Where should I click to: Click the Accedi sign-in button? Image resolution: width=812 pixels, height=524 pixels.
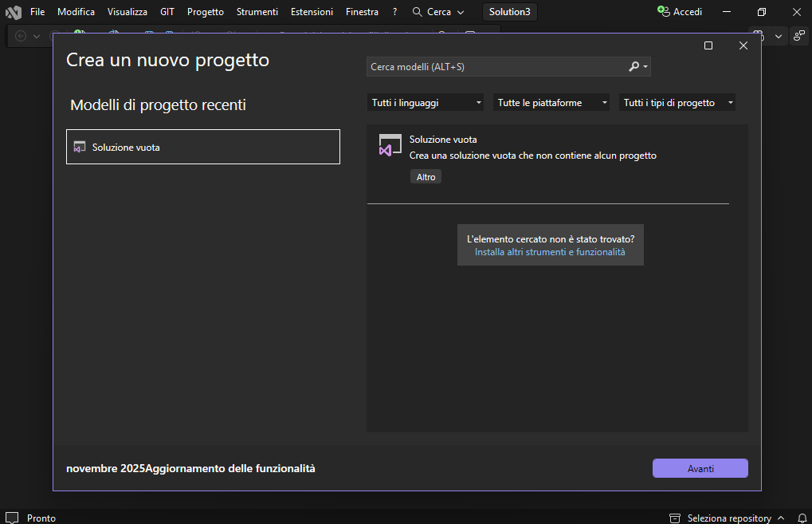(x=680, y=12)
